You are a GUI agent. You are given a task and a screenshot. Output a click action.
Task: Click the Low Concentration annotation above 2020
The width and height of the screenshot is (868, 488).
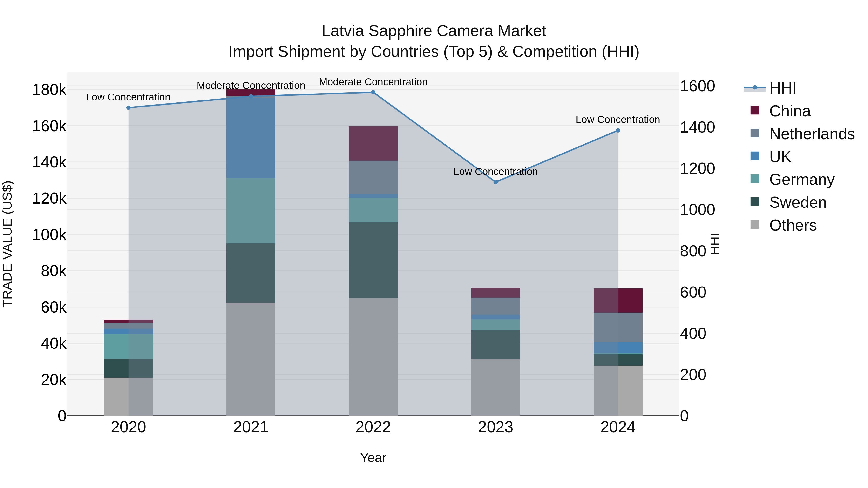coord(128,97)
